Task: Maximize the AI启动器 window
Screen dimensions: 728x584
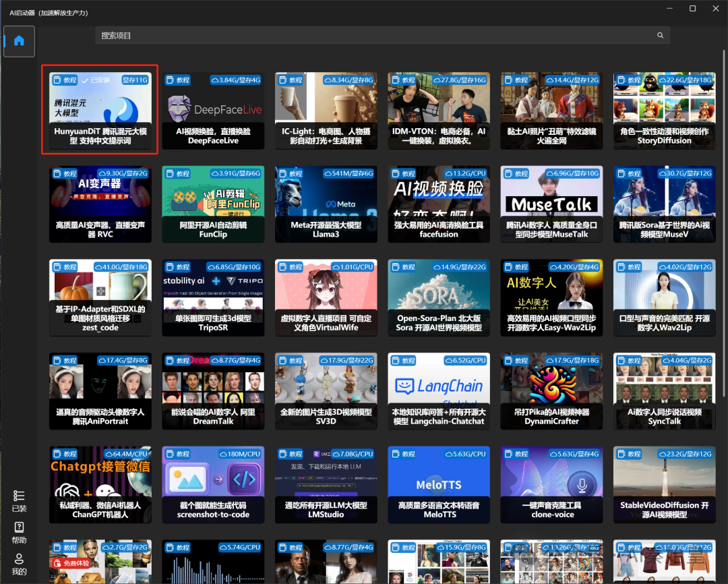Action: click(692, 8)
